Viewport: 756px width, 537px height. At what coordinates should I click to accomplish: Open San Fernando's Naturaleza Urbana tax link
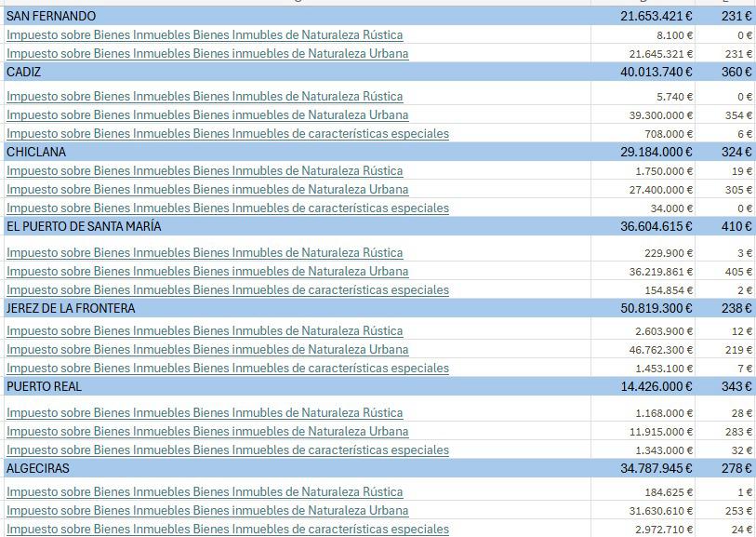tap(206, 53)
